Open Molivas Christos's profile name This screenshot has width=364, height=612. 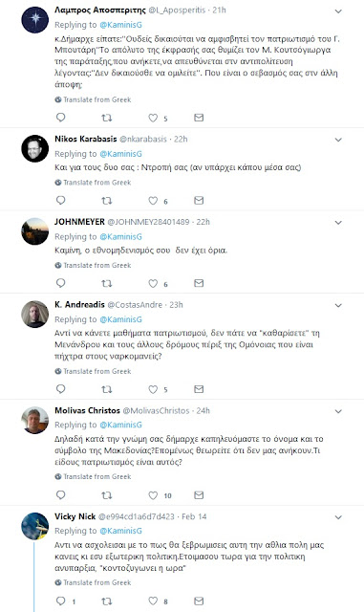pyautogui.click(x=87, y=410)
